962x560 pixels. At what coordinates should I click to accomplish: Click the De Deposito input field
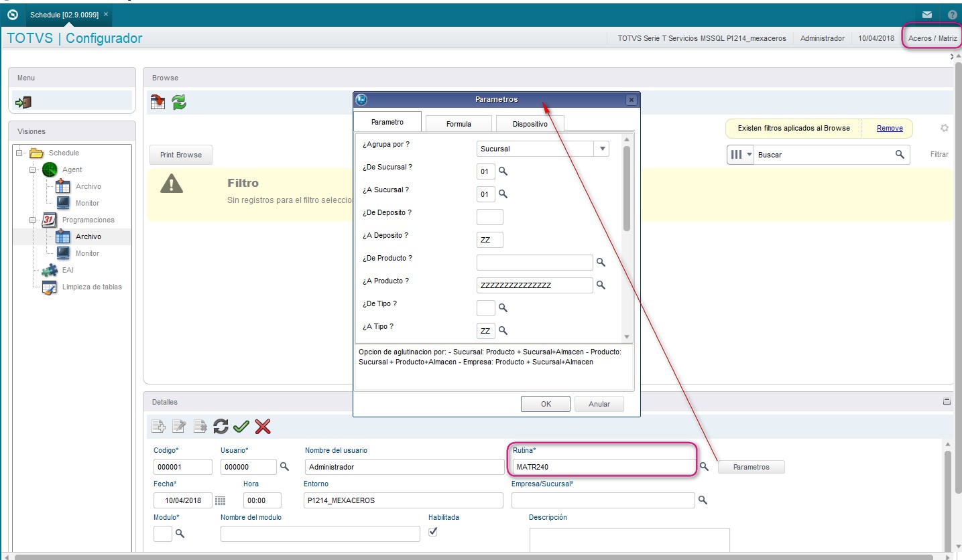[x=489, y=217]
